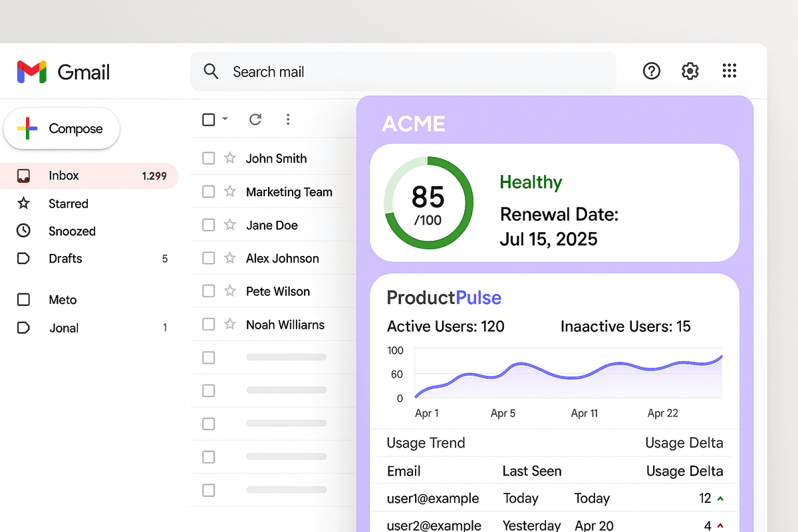This screenshot has width=798, height=532.
Task: Open the more options vertical dots icon
Action: point(287,119)
